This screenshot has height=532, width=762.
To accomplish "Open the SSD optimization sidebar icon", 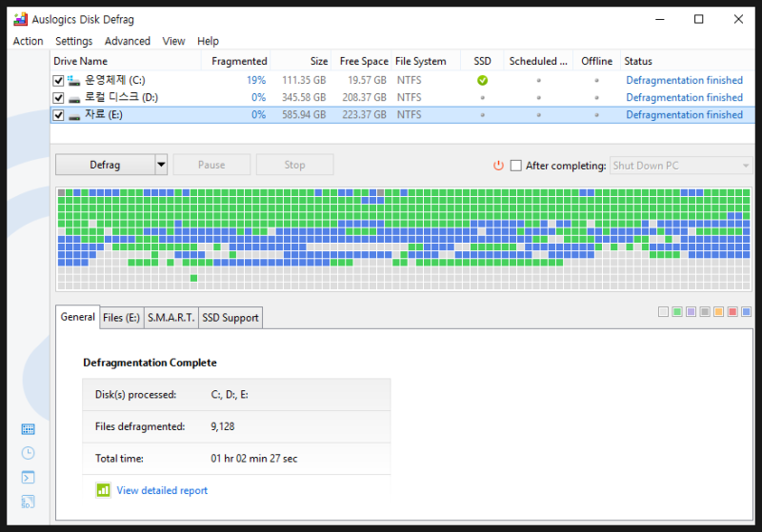I will pyautogui.click(x=28, y=502).
